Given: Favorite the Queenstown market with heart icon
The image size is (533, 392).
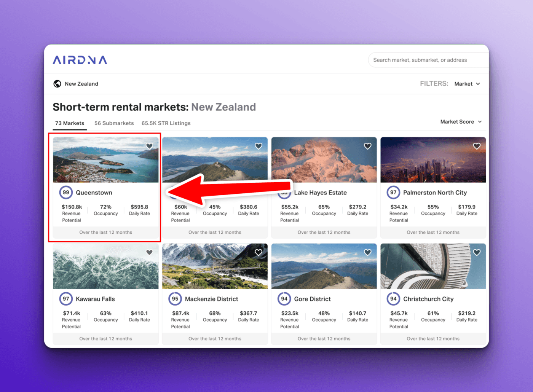Looking at the screenshot, I should click(x=149, y=146).
